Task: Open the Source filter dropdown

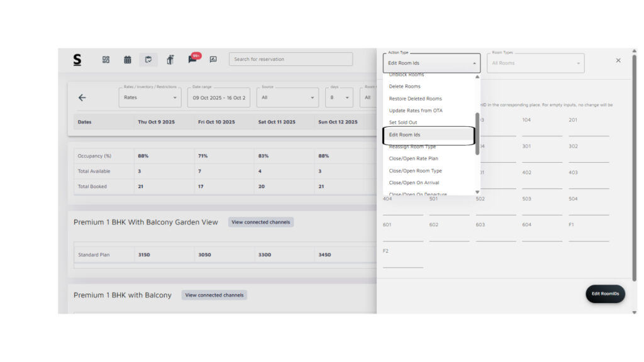Action: coord(287,97)
